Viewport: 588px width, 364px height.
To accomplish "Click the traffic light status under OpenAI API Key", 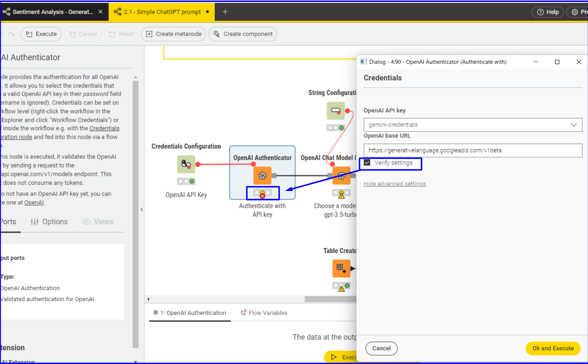I will click(186, 181).
